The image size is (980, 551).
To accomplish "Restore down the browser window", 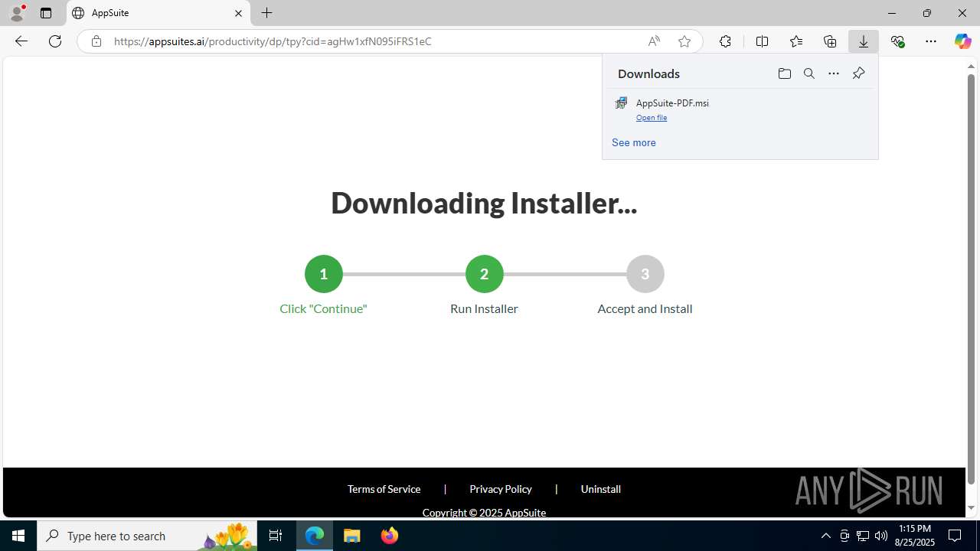I will coord(926,13).
